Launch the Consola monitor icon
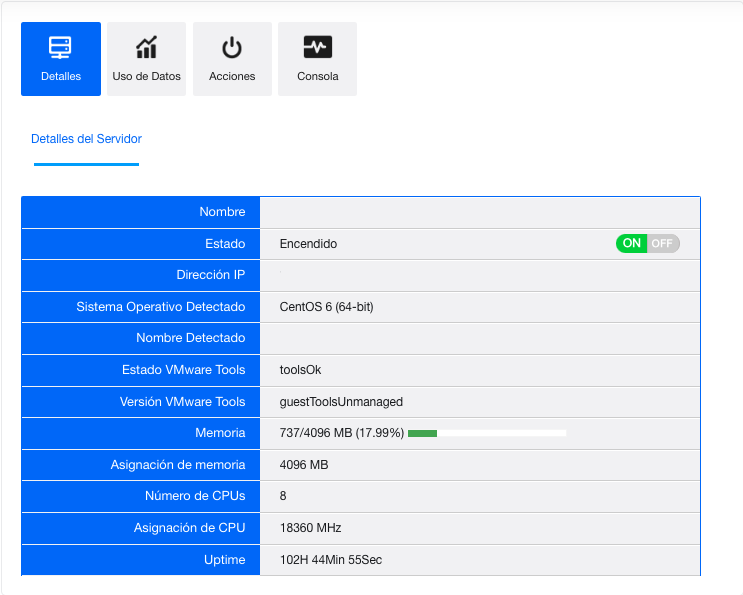The image size is (743, 595). pyautogui.click(x=317, y=47)
